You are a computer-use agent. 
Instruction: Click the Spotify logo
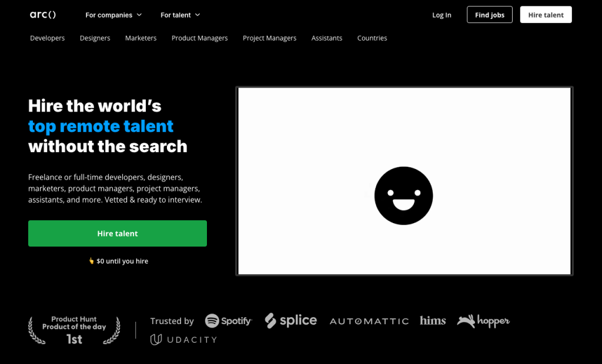[x=229, y=321]
